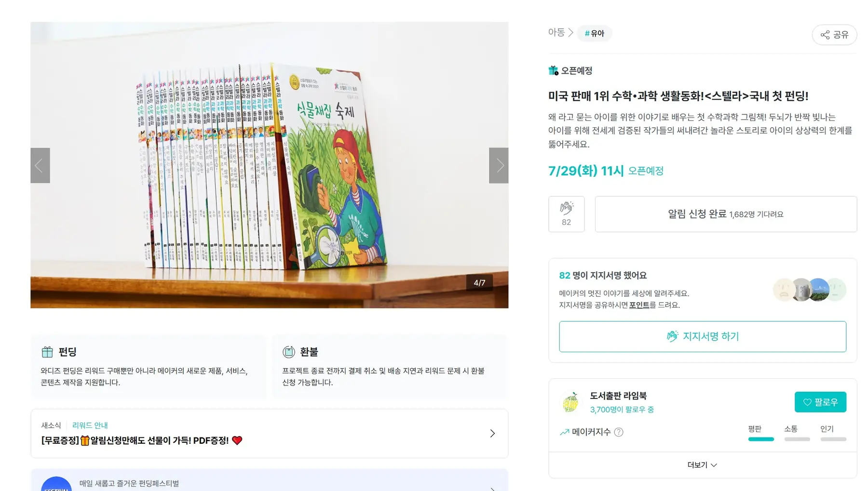Click the previous image arrow on carousel
Screen dimensions: 868x491
click(x=40, y=165)
